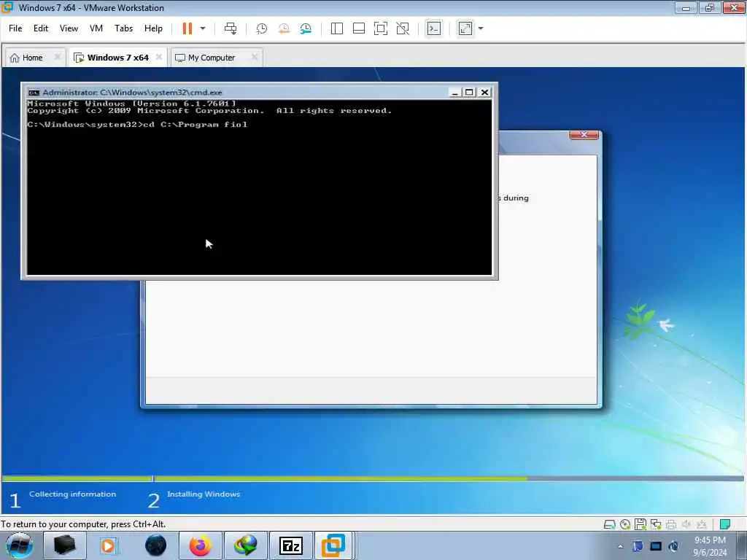This screenshot has width=747, height=560.
Task: Toggle the console view terminal icon
Action: pos(433,28)
